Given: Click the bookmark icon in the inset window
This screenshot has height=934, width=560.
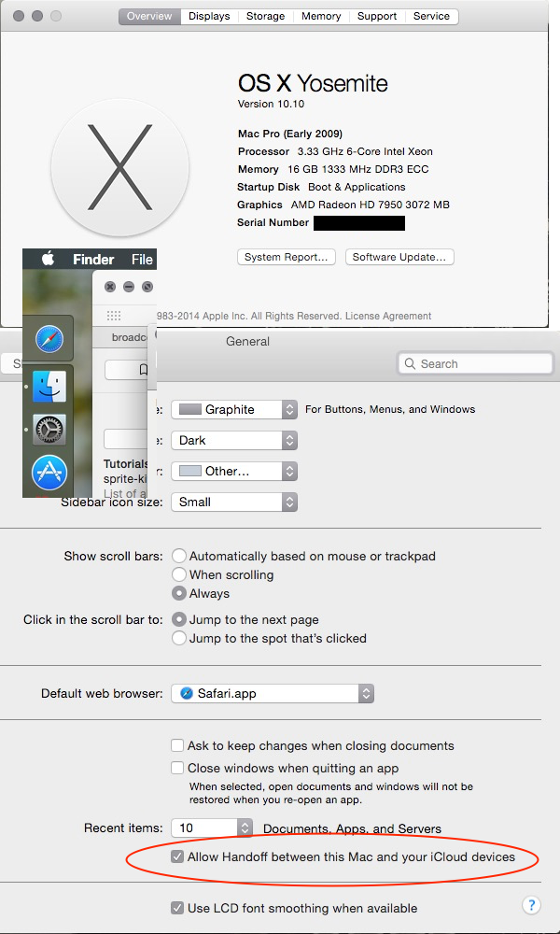Looking at the screenshot, I should (x=143, y=370).
